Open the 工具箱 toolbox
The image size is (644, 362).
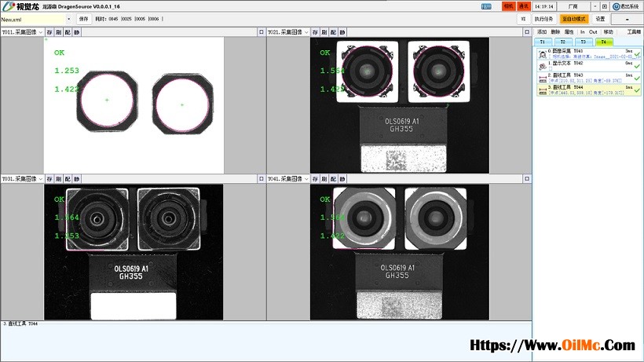(x=634, y=32)
